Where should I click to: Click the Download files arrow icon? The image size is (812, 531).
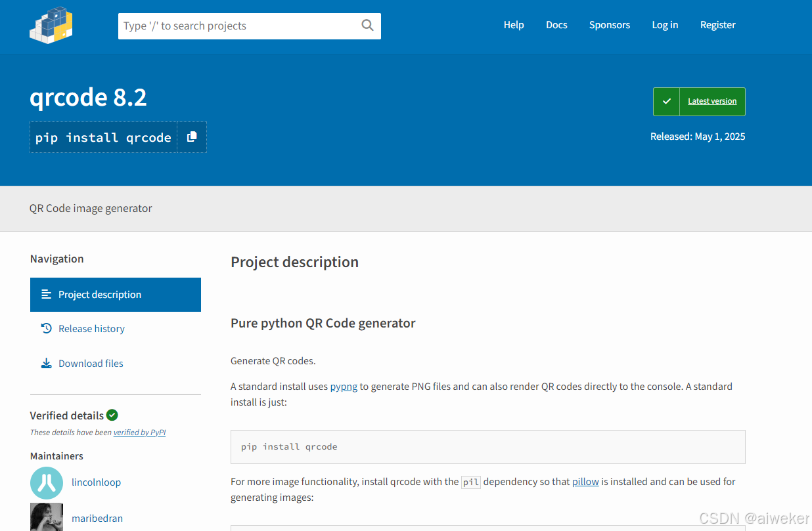[x=46, y=364]
